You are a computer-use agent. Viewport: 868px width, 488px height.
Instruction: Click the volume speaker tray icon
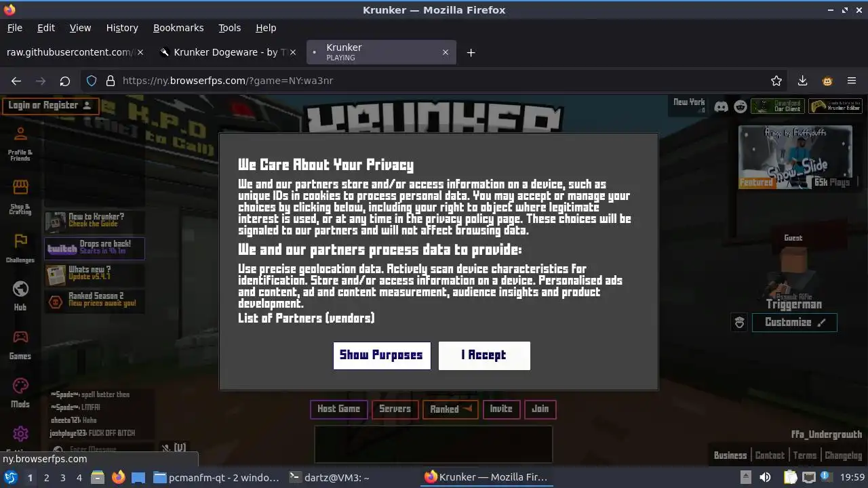pos(765,478)
